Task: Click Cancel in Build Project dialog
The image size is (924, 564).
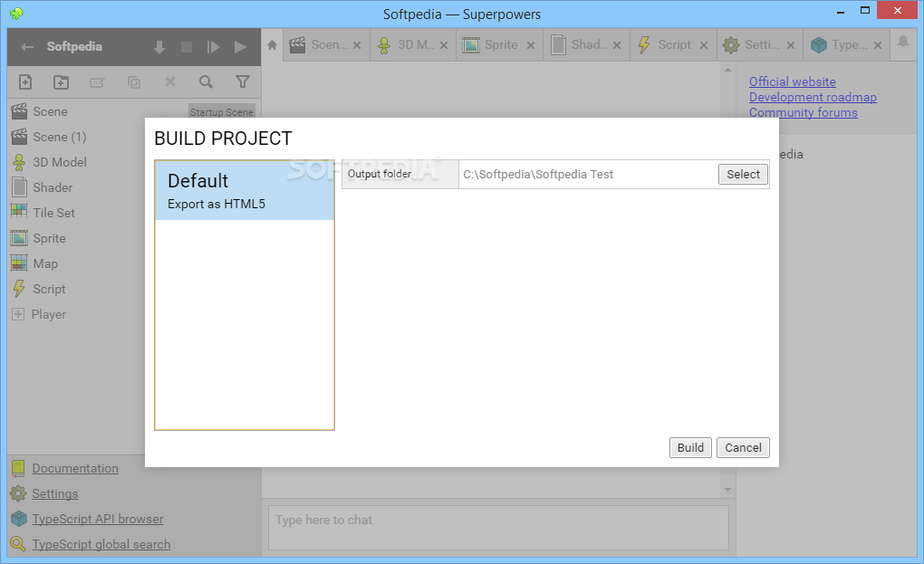Action: tap(743, 447)
